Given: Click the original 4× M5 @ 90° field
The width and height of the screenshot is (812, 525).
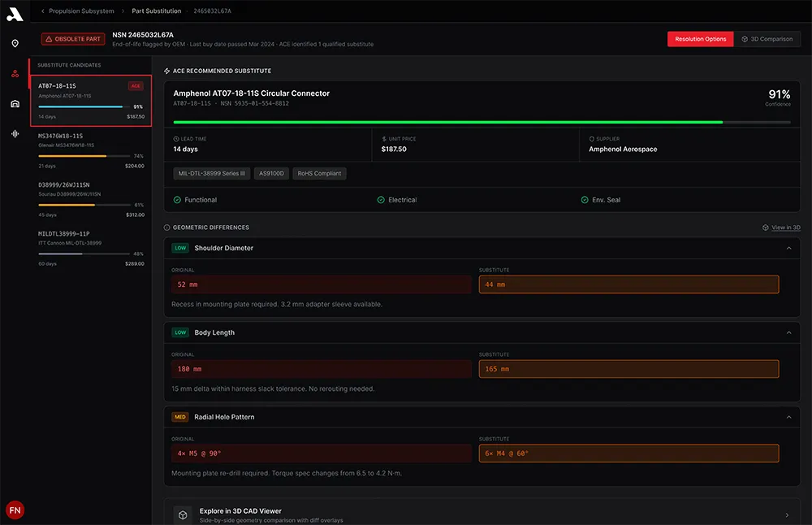Looking at the screenshot, I should [322, 453].
